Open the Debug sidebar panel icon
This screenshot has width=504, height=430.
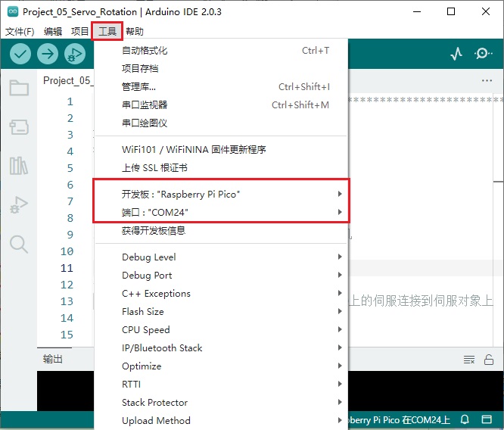(x=19, y=205)
